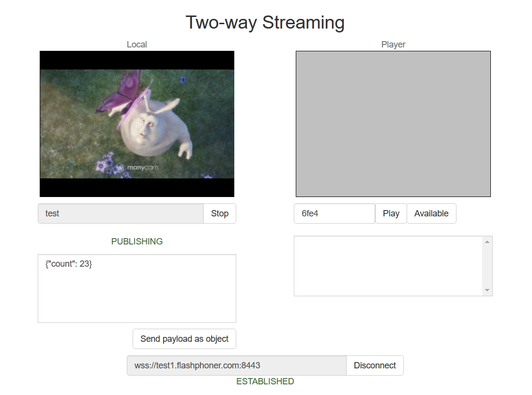Click the ESTABLISHED connection status text
This screenshot has height=395, width=532.
pyautogui.click(x=265, y=381)
